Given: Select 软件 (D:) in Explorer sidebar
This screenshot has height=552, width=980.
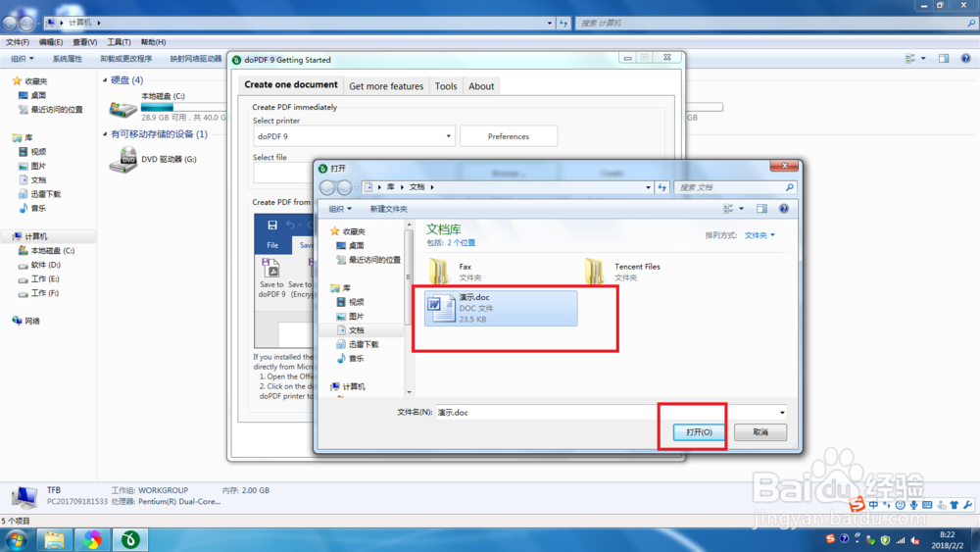Looking at the screenshot, I should (x=46, y=265).
